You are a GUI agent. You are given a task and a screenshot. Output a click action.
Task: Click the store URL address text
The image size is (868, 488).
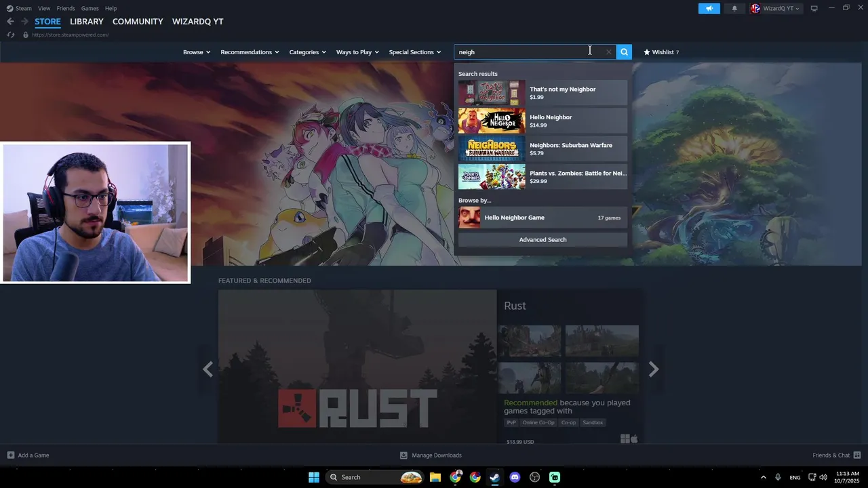click(71, 35)
